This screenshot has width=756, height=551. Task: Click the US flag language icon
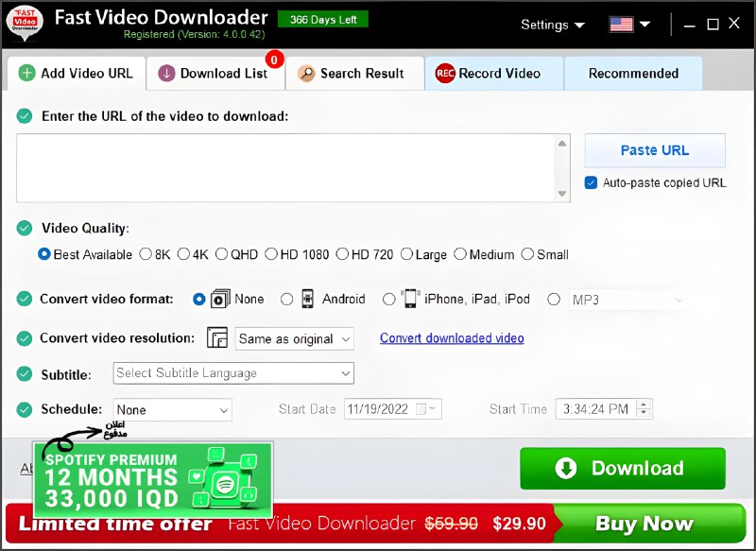[622, 25]
